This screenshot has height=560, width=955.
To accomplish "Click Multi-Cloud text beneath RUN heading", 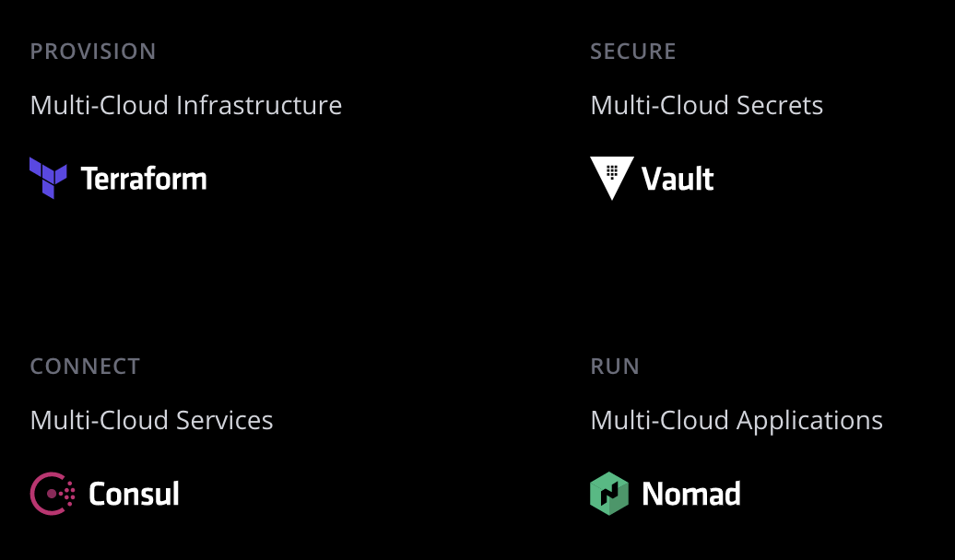I will (660, 420).
